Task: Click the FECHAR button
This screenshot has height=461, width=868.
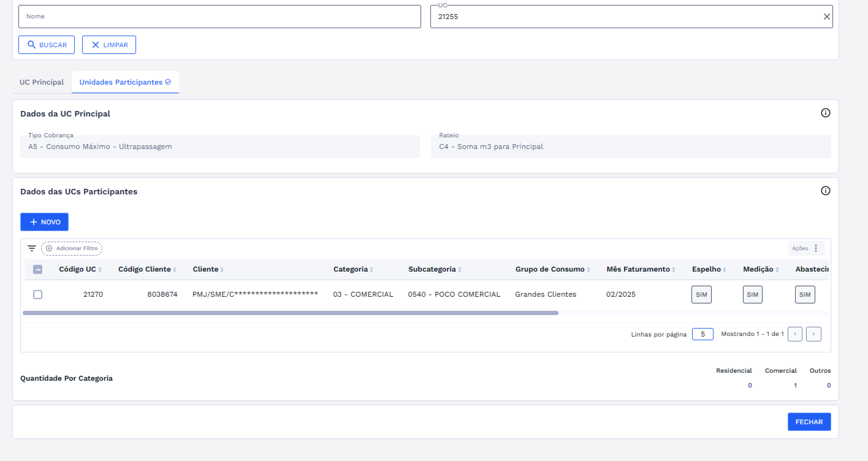Action: point(809,422)
